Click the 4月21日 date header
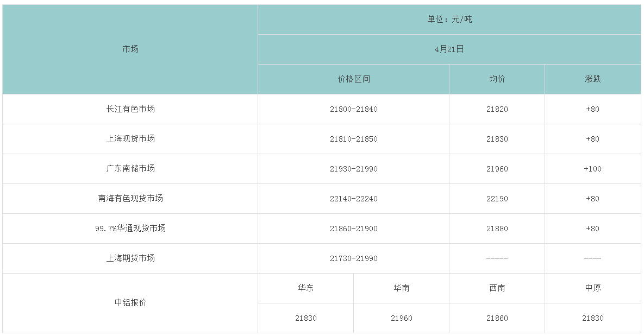The image size is (644, 336). point(449,49)
